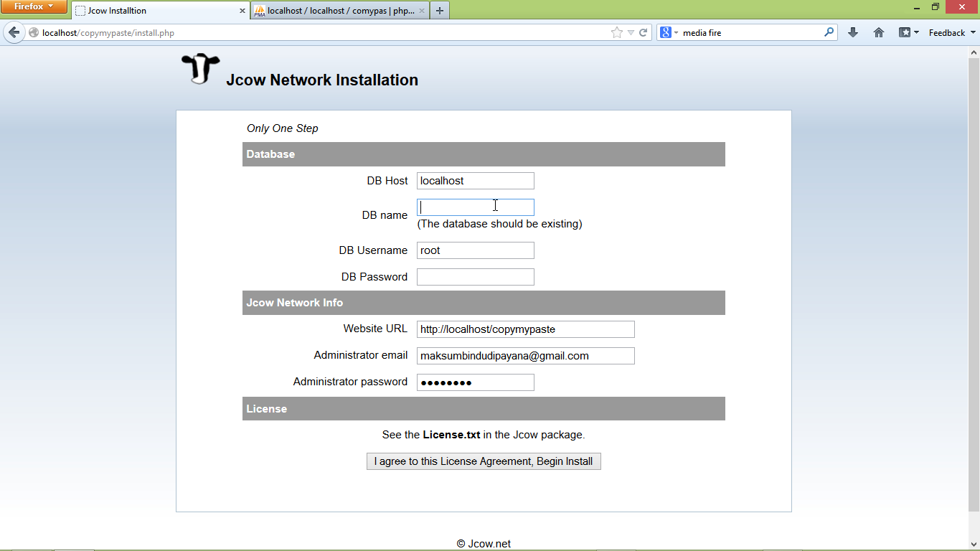Screen dimensions: 980x551
Task: Go to the Firefox home page
Action: tap(879, 32)
